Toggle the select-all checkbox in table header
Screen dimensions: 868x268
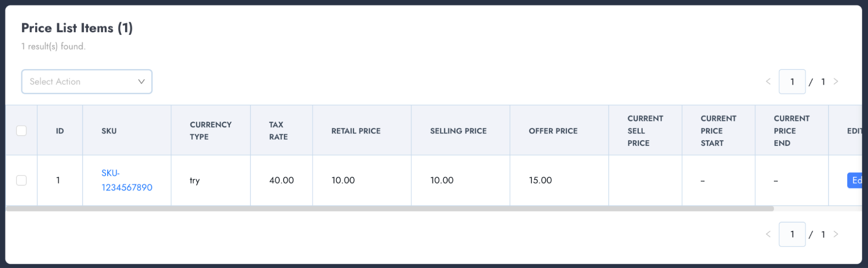coord(21,131)
